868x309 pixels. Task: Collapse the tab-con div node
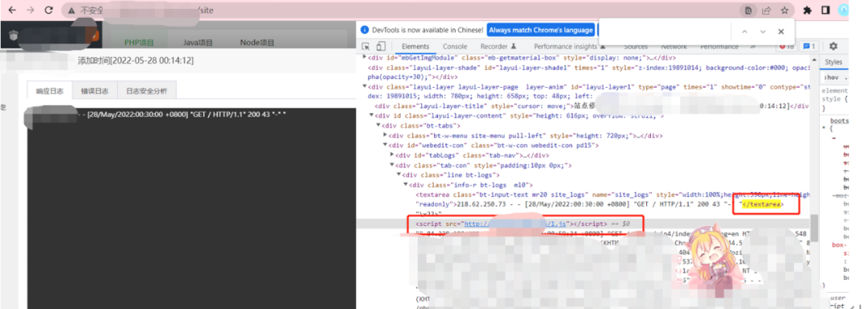tap(392, 165)
